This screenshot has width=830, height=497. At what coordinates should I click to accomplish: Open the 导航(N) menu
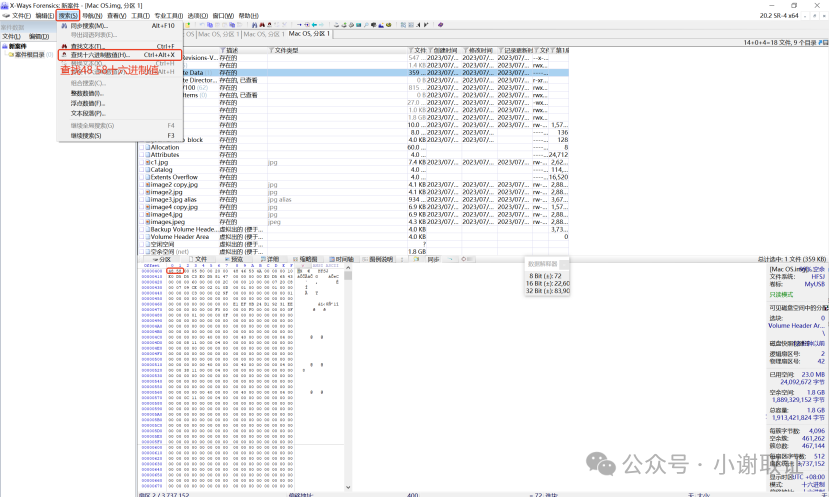click(x=92, y=16)
